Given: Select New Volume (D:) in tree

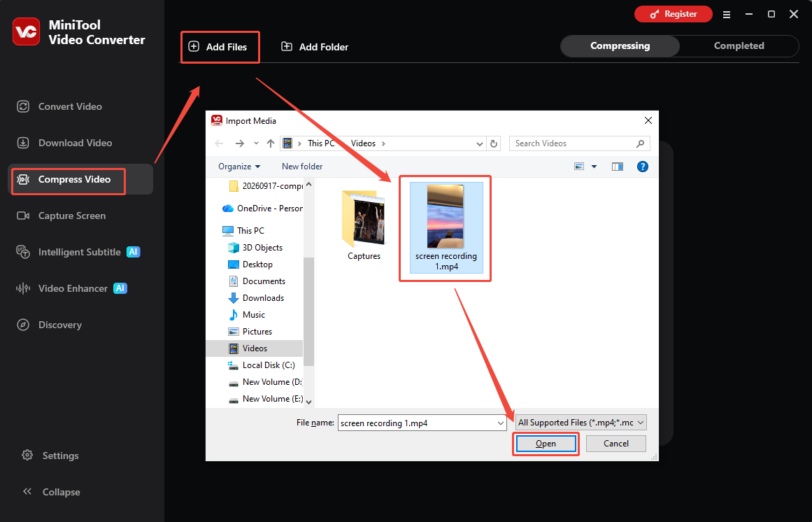Looking at the screenshot, I should point(265,381).
